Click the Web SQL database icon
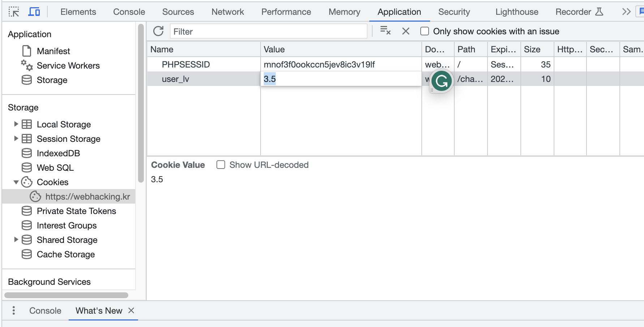The width and height of the screenshot is (644, 327). pyautogui.click(x=27, y=167)
